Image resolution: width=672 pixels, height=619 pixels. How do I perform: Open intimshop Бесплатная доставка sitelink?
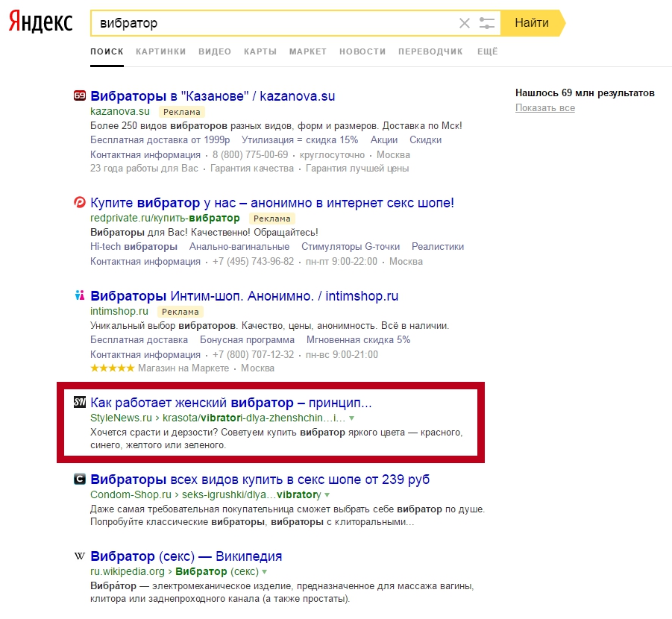tap(139, 340)
